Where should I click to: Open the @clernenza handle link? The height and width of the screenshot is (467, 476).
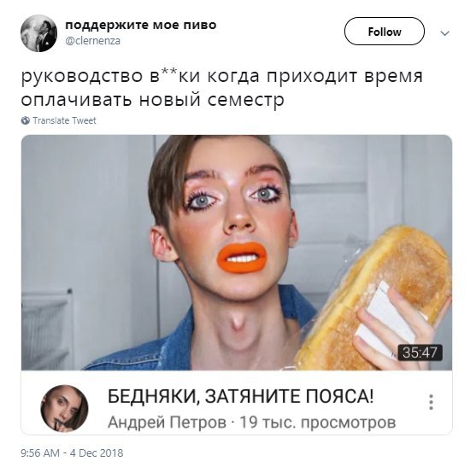pos(93,41)
